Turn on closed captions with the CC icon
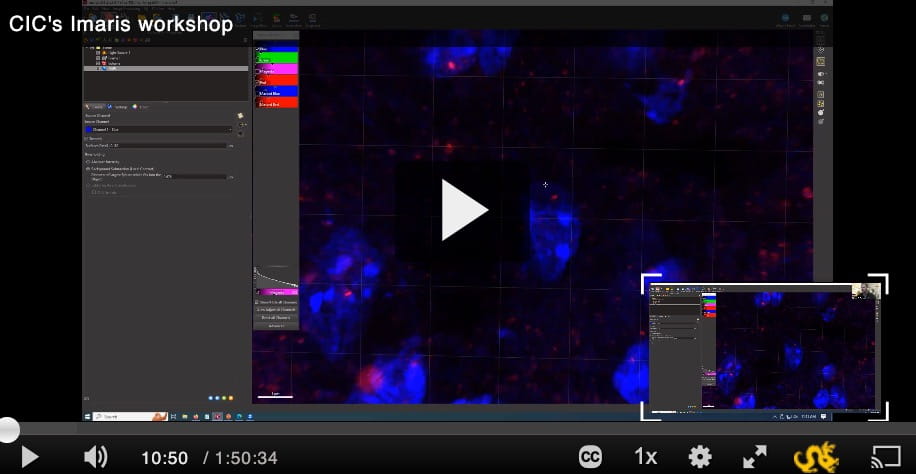916x474 pixels. pos(591,457)
